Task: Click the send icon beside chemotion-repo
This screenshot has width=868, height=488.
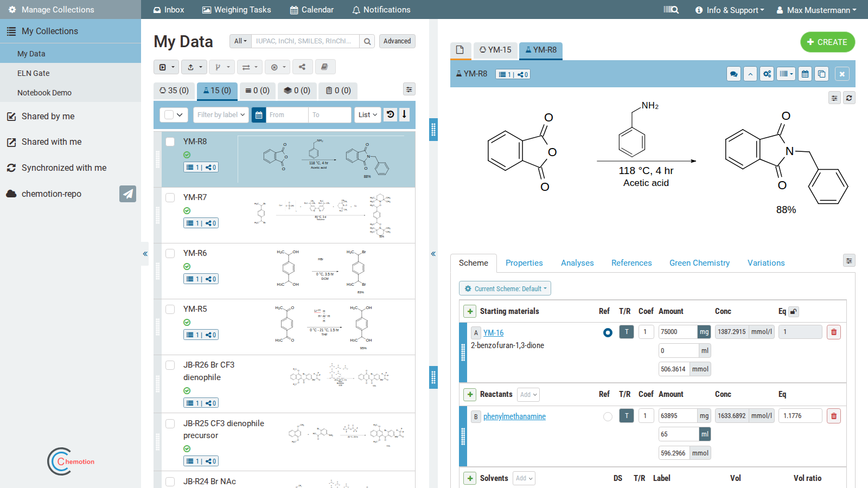Action: click(x=127, y=194)
